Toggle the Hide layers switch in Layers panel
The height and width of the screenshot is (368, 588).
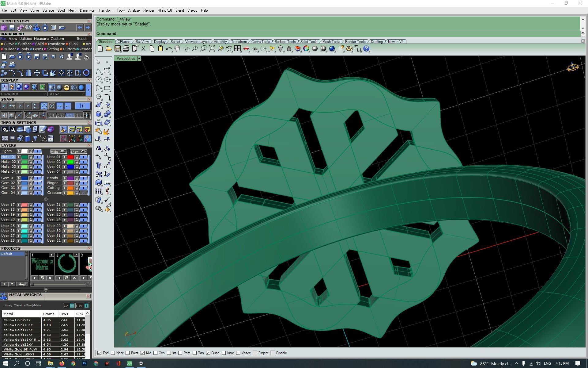click(x=58, y=151)
